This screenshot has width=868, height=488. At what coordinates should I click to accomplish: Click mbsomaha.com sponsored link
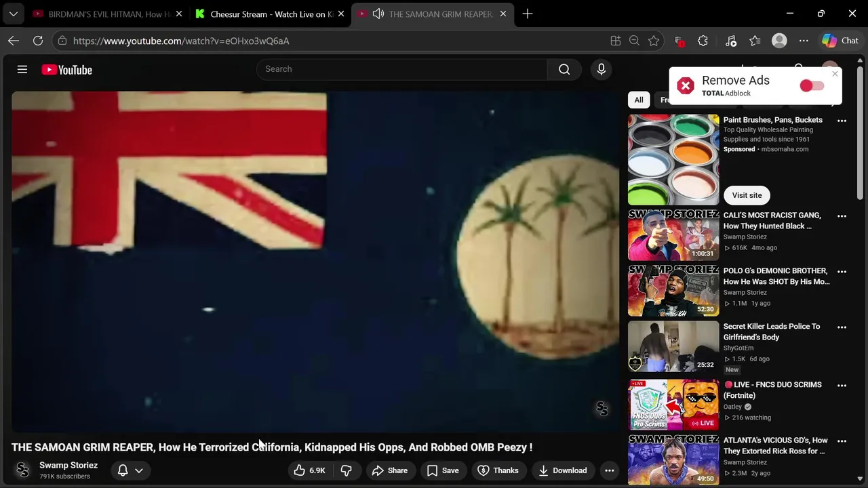click(x=785, y=149)
